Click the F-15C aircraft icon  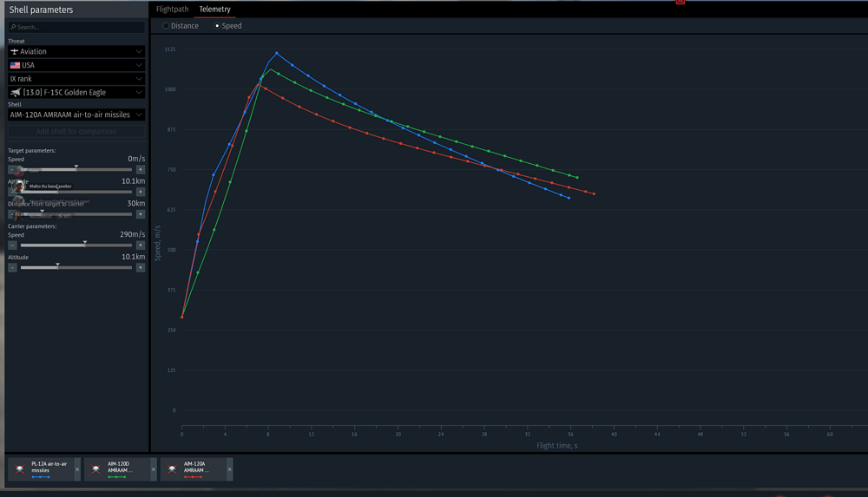coord(16,93)
